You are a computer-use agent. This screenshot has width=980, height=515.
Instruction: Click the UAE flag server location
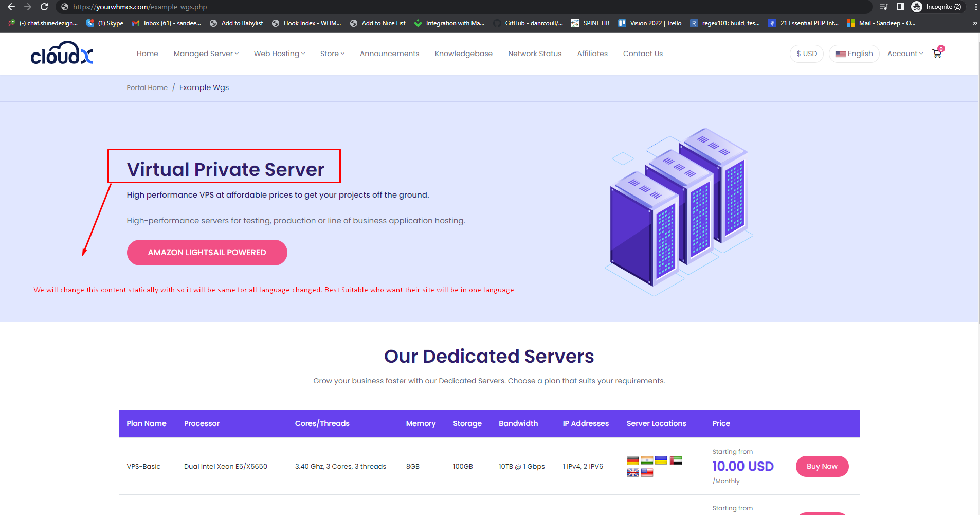(x=676, y=460)
